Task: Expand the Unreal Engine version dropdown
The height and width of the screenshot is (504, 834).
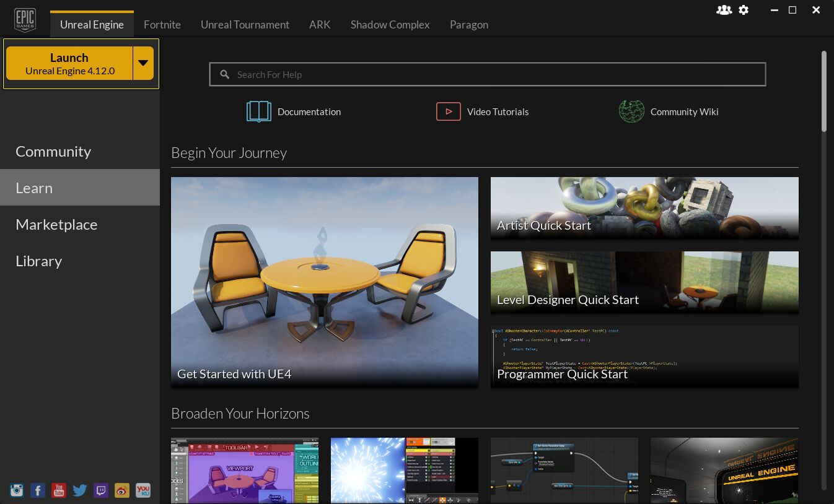Action: 143,63
